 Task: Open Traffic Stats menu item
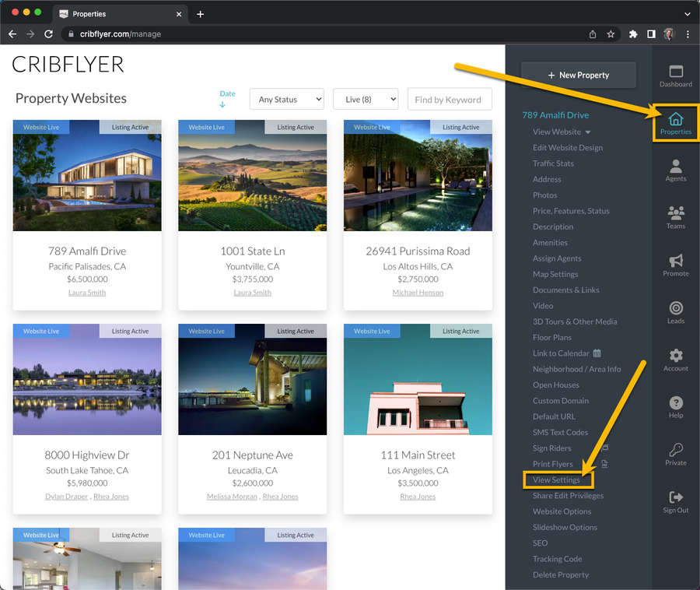coord(553,163)
